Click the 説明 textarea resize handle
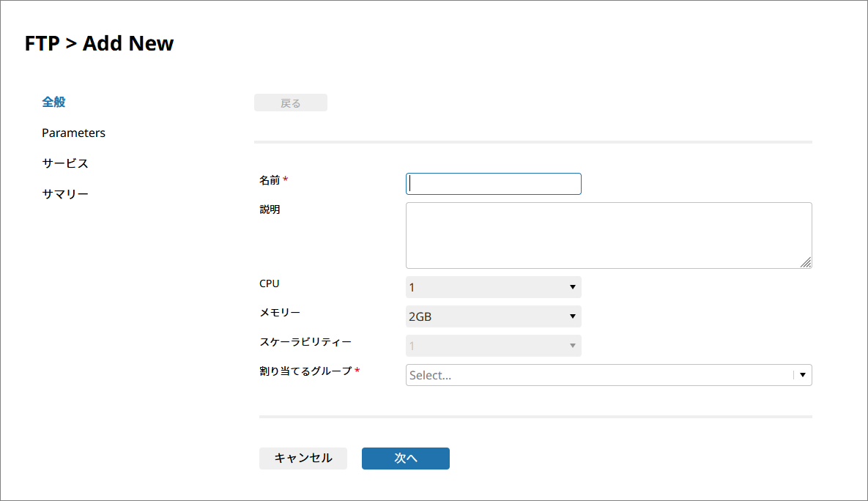Screen dimensions: 868x501 806,263
